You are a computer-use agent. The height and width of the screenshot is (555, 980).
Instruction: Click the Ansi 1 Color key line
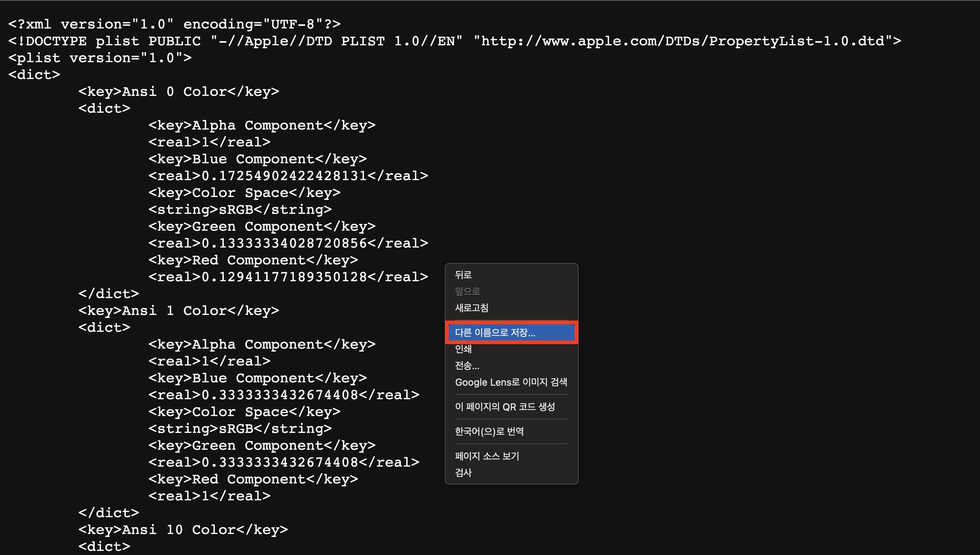click(x=178, y=310)
